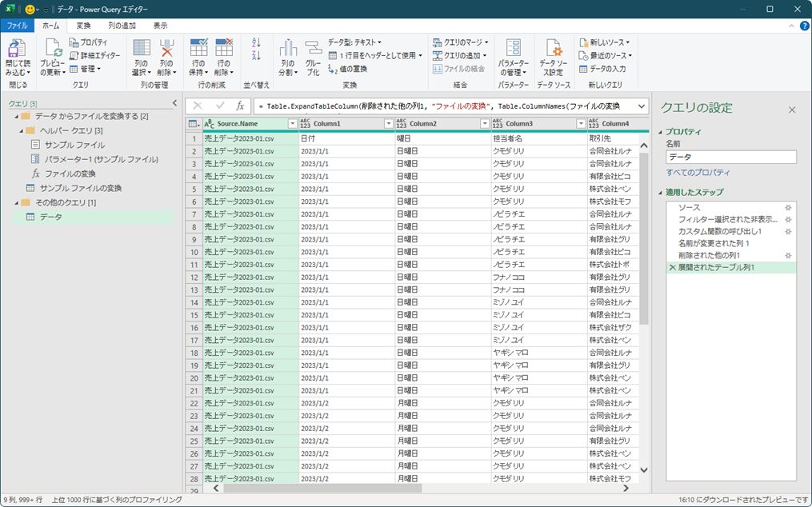Open the help question mark icon
This screenshot has width=812, height=507.
(804, 26)
